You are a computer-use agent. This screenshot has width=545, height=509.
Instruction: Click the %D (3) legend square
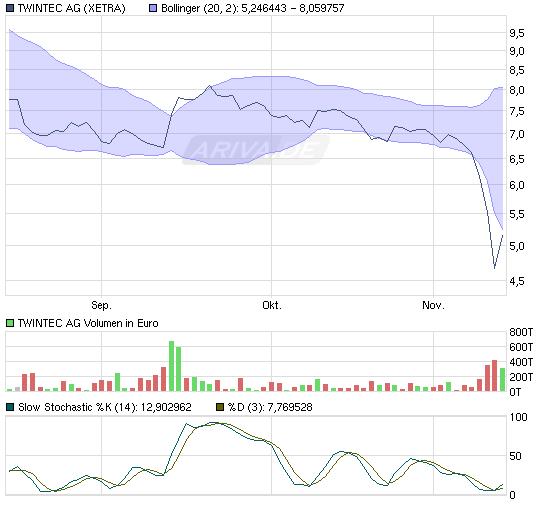pyautogui.click(x=220, y=407)
